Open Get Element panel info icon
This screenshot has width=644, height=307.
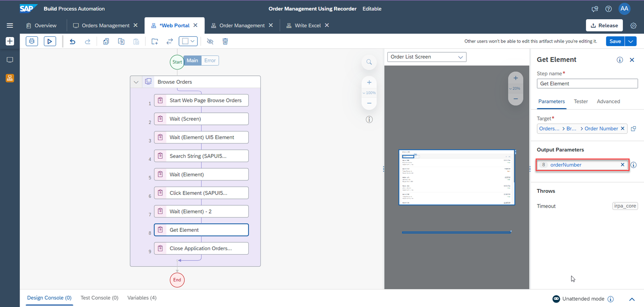tap(620, 60)
